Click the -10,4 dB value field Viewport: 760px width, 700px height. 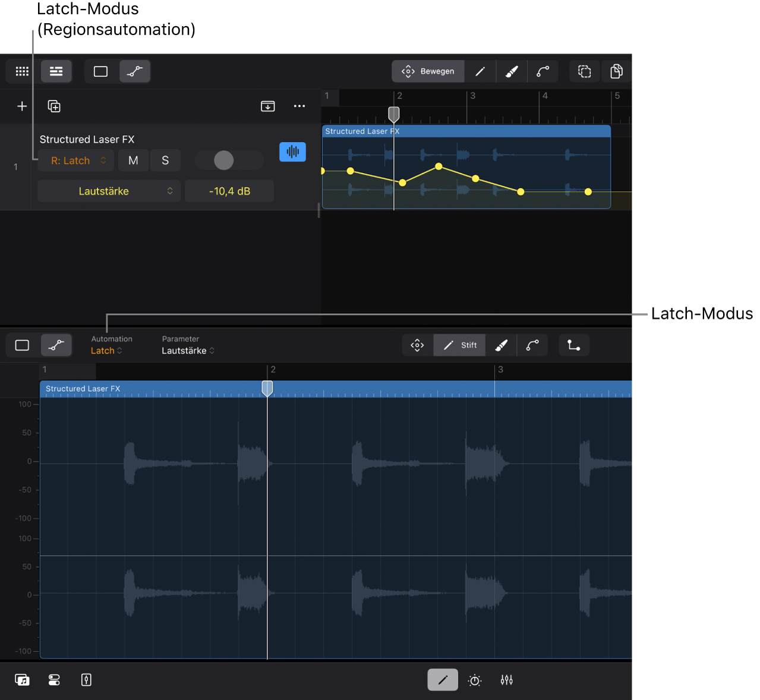coord(229,191)
